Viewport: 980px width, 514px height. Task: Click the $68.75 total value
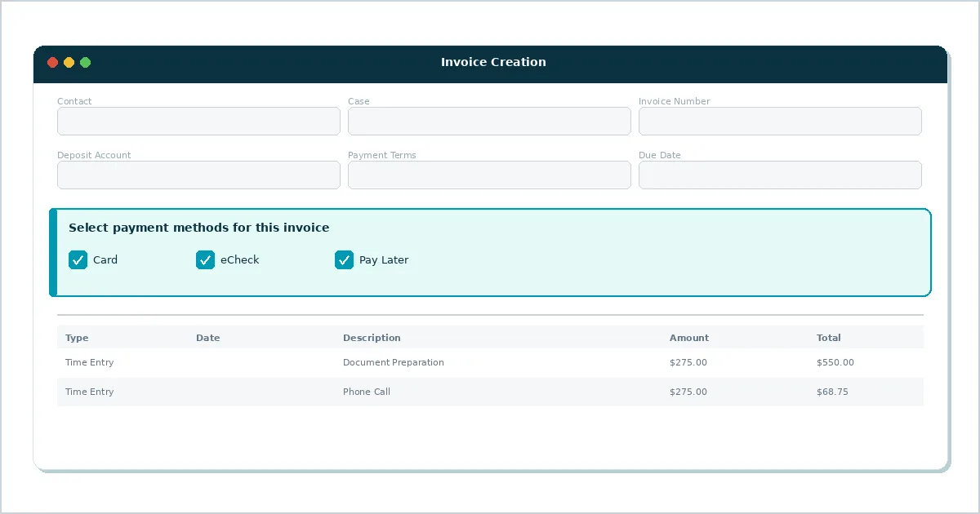click(x=832, y=392)
